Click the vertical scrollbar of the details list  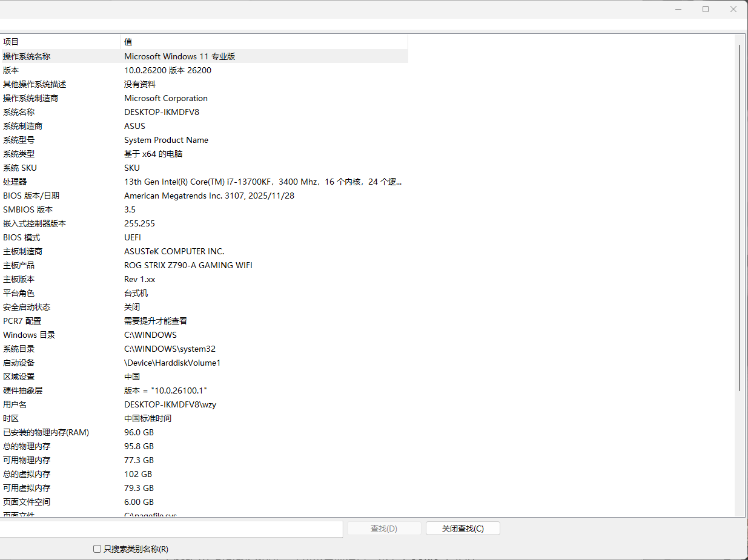tap(739, 218)
